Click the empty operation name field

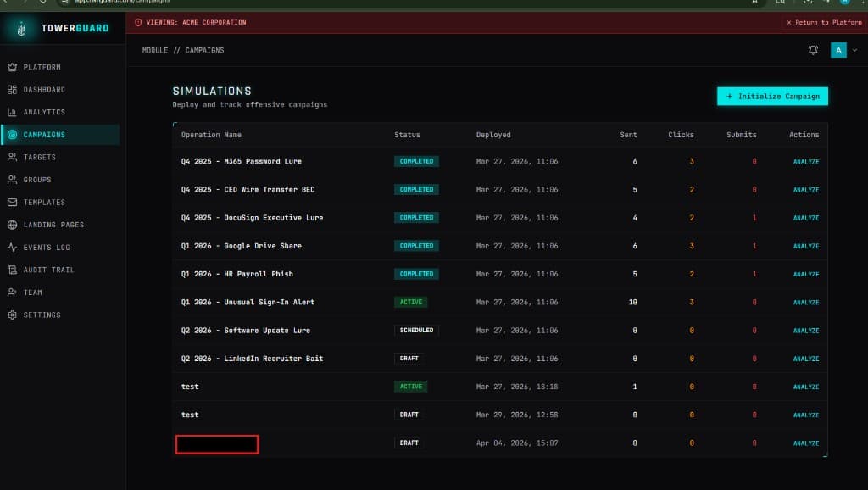216,443
